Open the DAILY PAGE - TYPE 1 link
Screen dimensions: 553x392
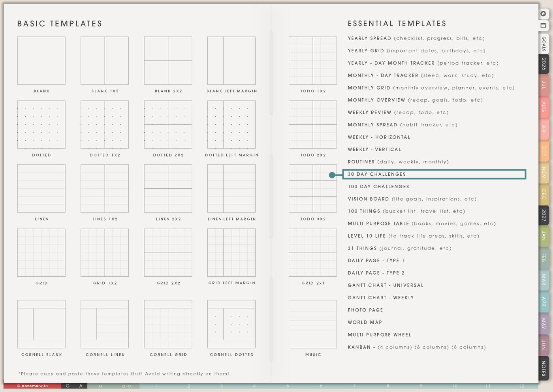point(376,261)
